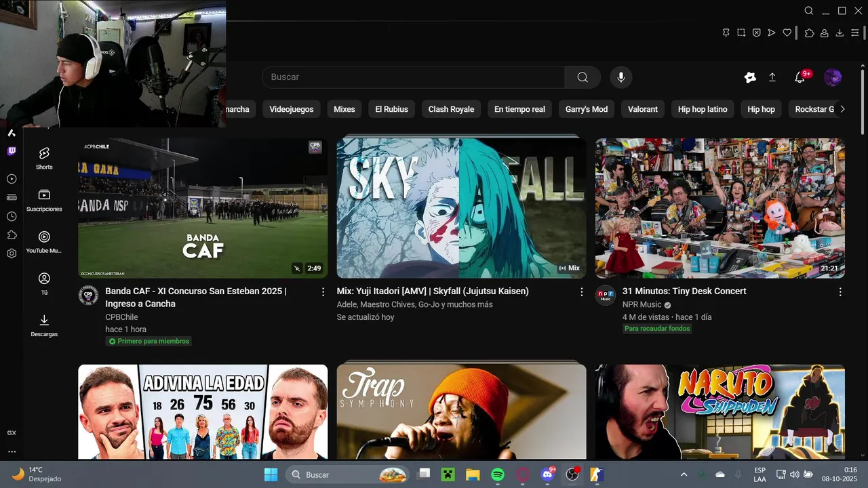Open Spotify from the taskbar
The width and height of the screenshot is (868, 488).
coord(497,474)
